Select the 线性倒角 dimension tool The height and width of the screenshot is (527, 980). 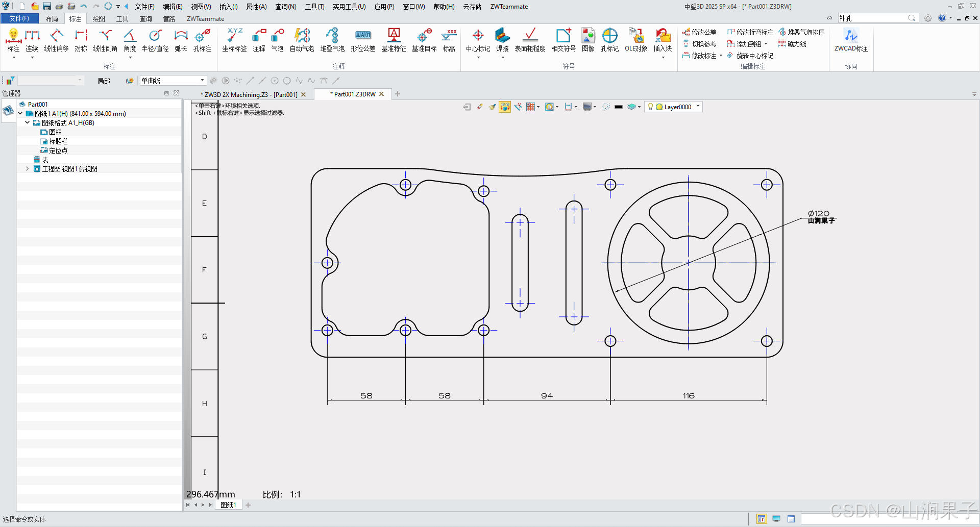pos(105,40)
